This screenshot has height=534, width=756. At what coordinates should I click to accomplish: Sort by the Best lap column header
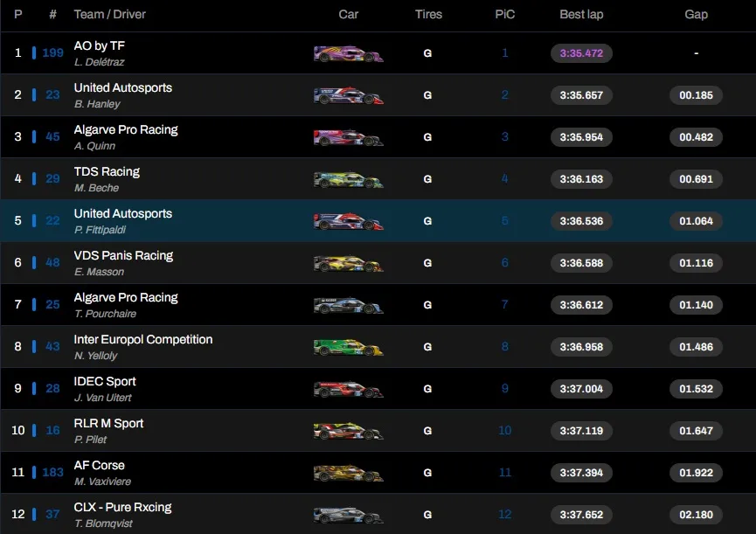[581, 15]
